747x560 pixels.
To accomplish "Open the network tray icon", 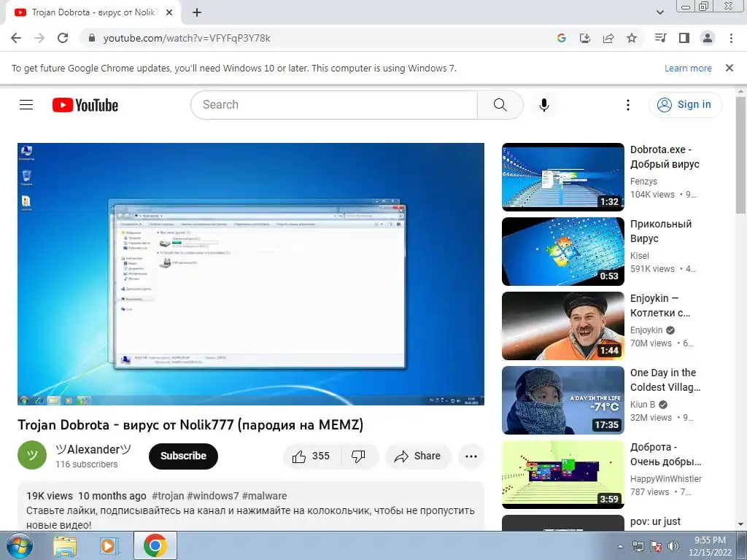I will click(638, 546).
